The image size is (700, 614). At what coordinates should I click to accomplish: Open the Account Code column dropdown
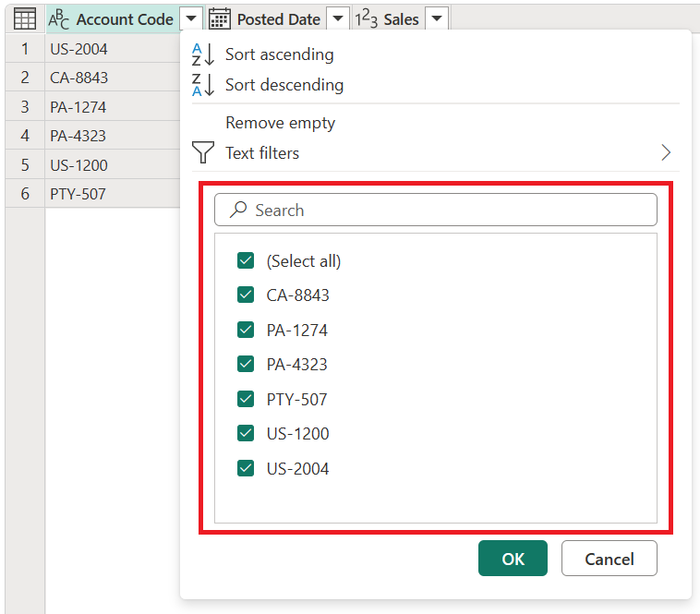191,18
